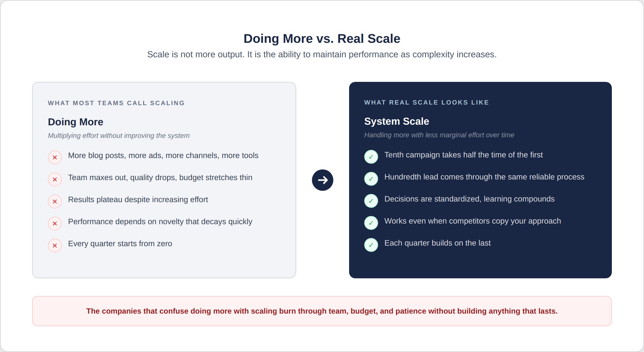The height and width of the screenshot is (352, 644).
Task: Click the checkmark beside 'Decisions are standardized'
Action: coord(371,201)
